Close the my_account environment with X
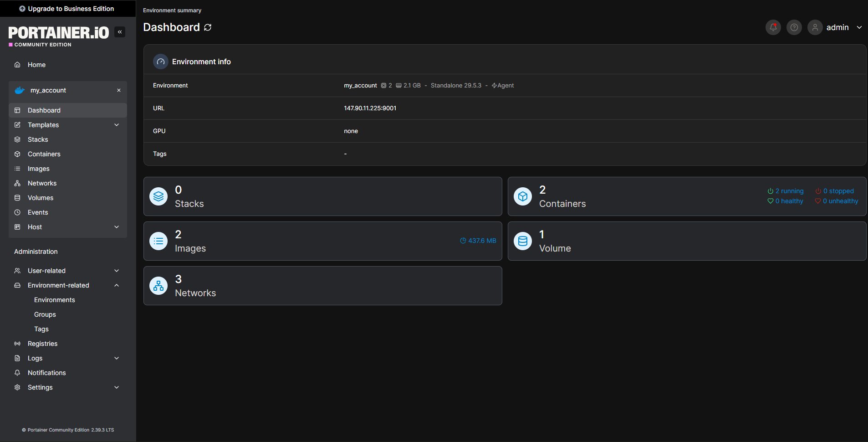Viewport: 868px width, 442px height. (119, 90)
